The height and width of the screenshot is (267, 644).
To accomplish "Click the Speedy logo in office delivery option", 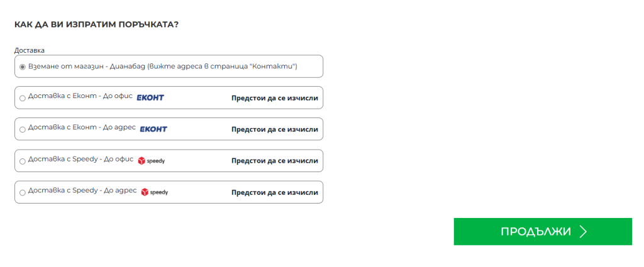I will click(151, 161).
